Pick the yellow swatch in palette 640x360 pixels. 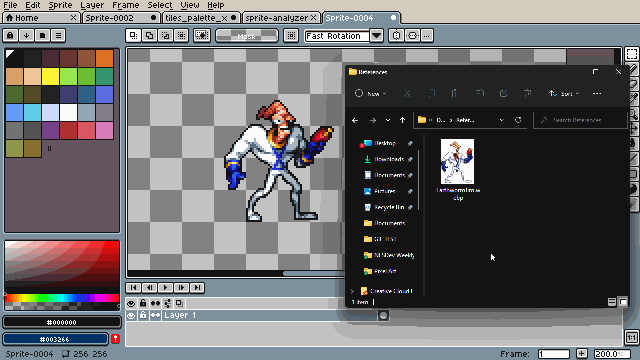50,76
